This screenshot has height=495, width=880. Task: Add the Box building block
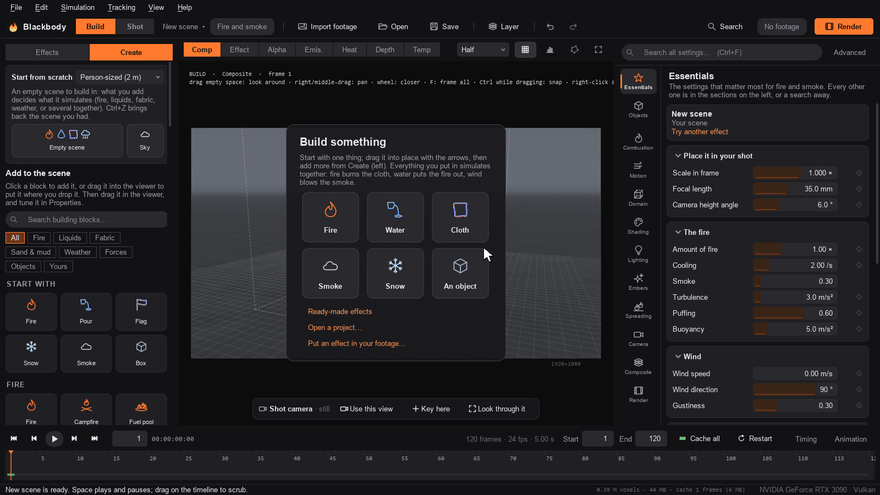click(x=141, y=354)
